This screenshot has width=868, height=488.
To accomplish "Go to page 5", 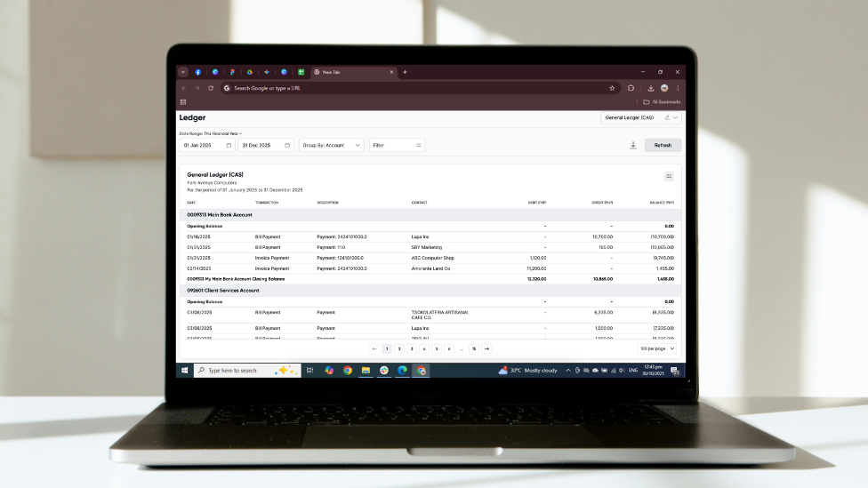I will (x=437, y=348).
